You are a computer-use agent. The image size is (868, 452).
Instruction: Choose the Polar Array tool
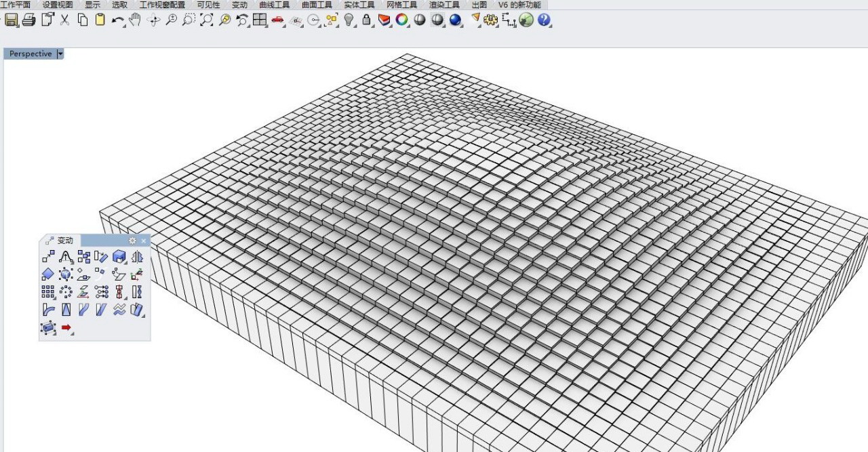click(66, 292)
